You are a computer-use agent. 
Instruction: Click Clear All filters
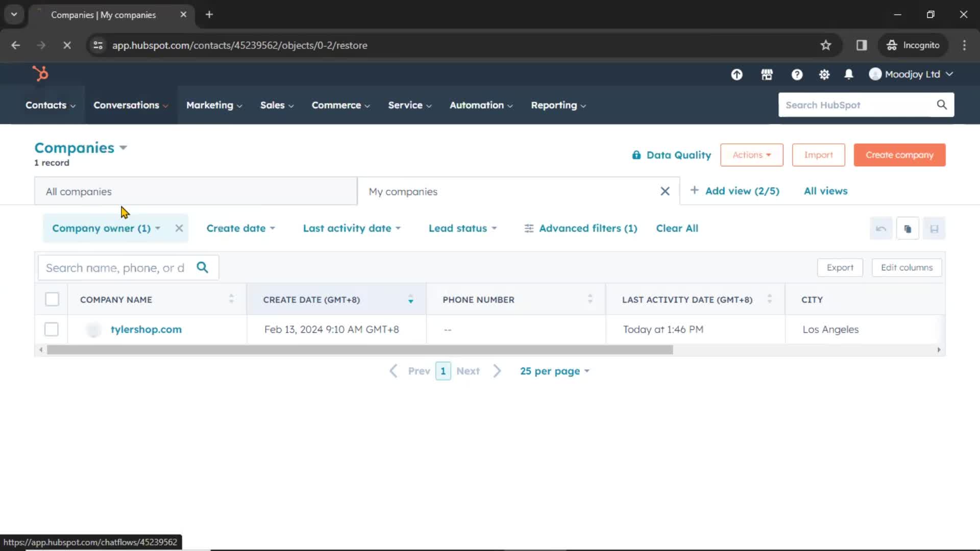coord(677,228)
